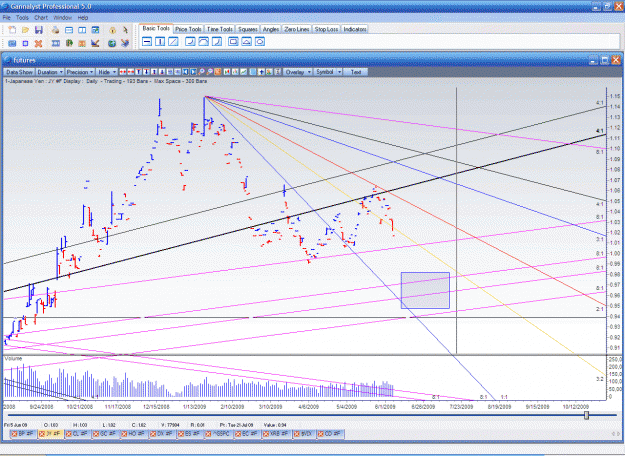Click the first magnifier zoom icon in chart toolbar
The height and width of the screenshot is (456, 625).
click(202, 72)
